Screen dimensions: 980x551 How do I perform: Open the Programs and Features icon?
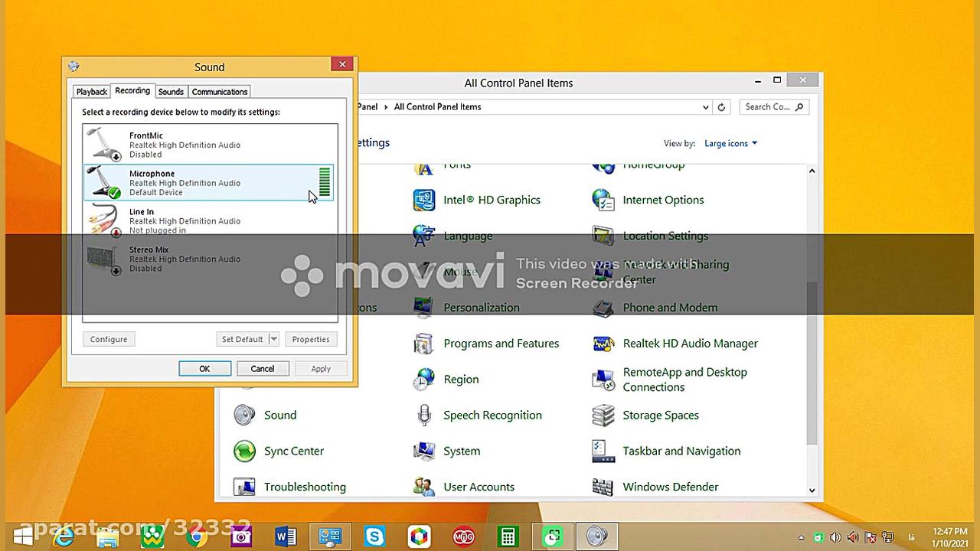[424, 344]
